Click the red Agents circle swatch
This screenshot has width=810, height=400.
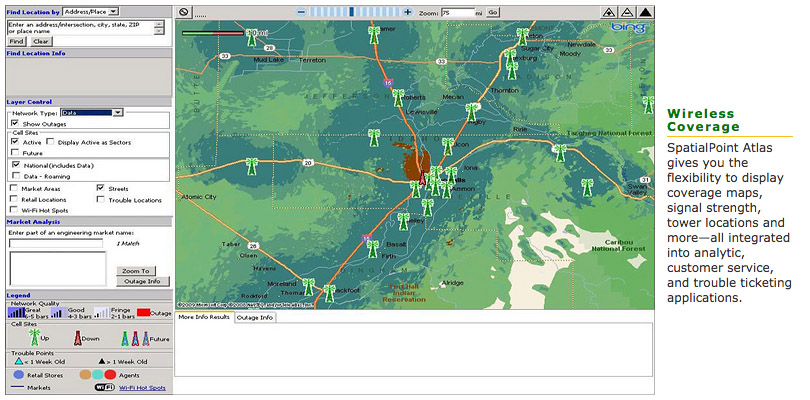[110, 375]
